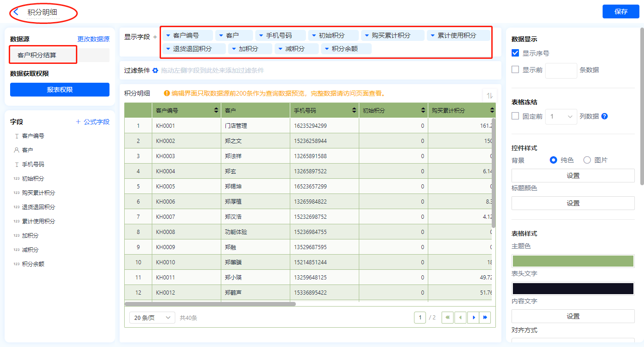Screen dimensions: 644x347
Task: Click the 保存 button
Action: pos(621,11)
